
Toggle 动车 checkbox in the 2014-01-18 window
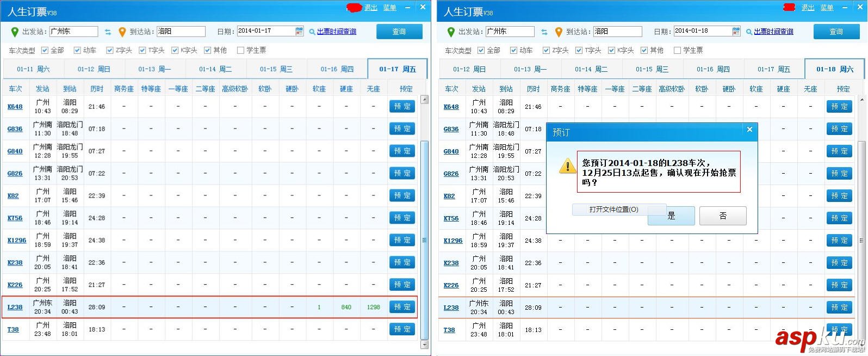coord(514,50)
